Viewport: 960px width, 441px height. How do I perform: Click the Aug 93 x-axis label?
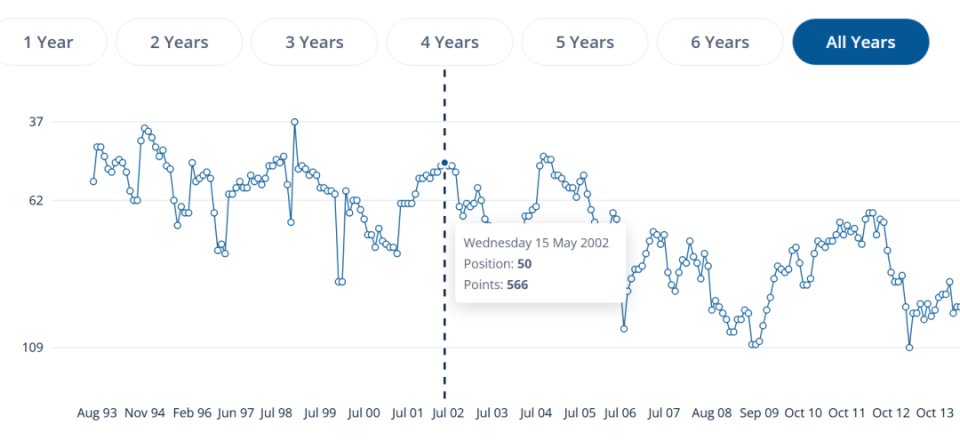point(97,413)
